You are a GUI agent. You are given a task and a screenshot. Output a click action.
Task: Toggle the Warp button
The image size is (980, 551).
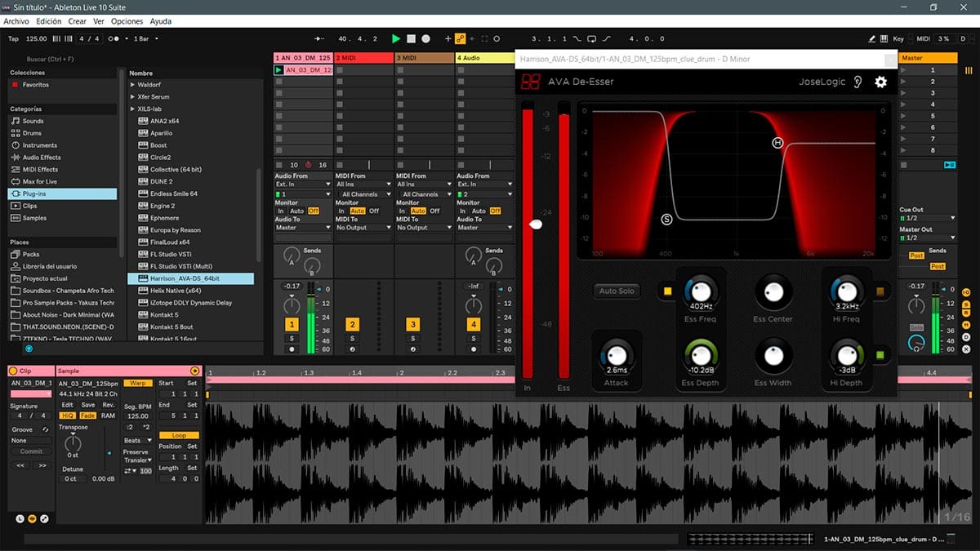[x=138, y=383]
